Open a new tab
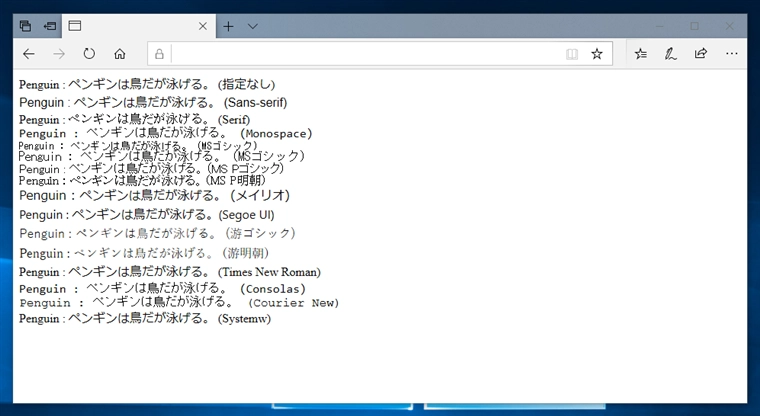Image resolution: width=760 pixels, height=416 pixels. point(228,26)
